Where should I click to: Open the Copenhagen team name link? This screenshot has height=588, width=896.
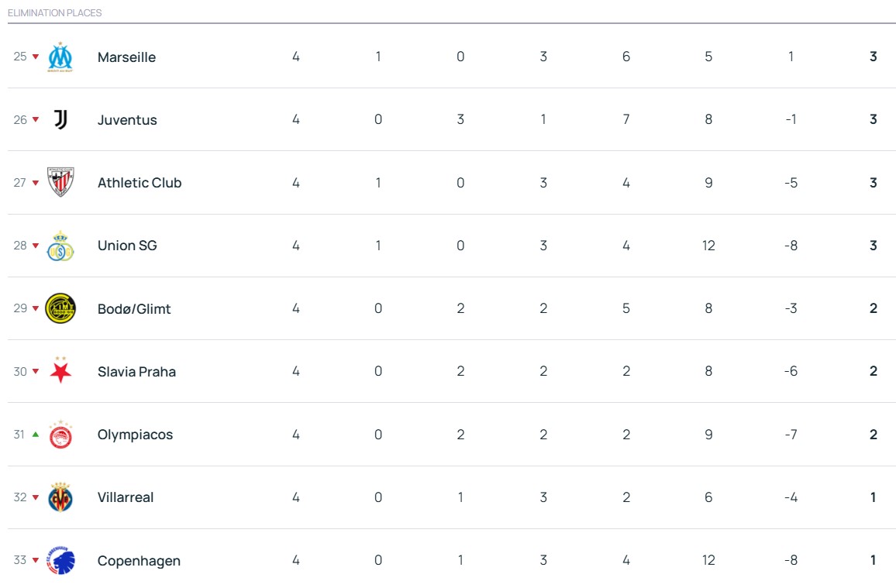tap(139, 561)
